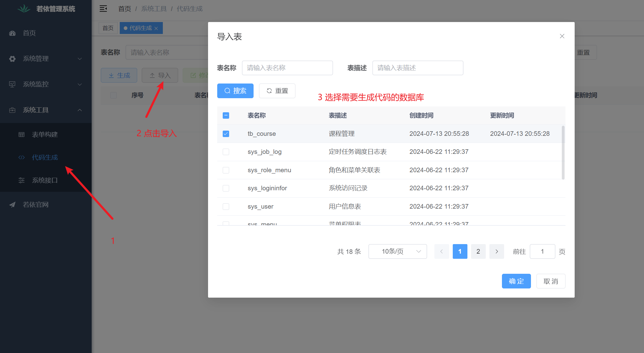This screenshot has width=644, height=353.
Task: Open the 系统接口 menu item
Action: pyautogui.click(x=45, y=180)
